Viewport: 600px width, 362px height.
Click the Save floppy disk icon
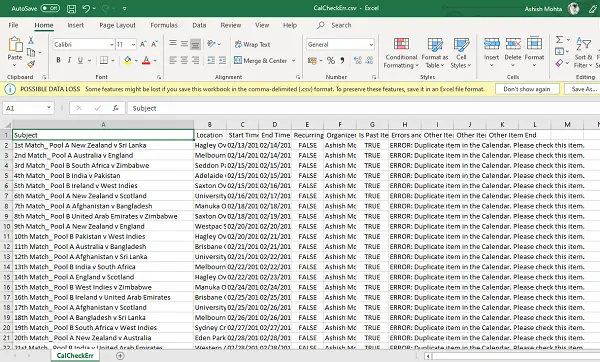point(71,8)
